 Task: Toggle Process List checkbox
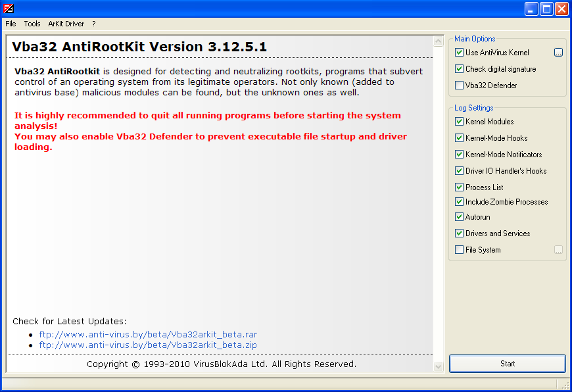click(x=460, y=187)
